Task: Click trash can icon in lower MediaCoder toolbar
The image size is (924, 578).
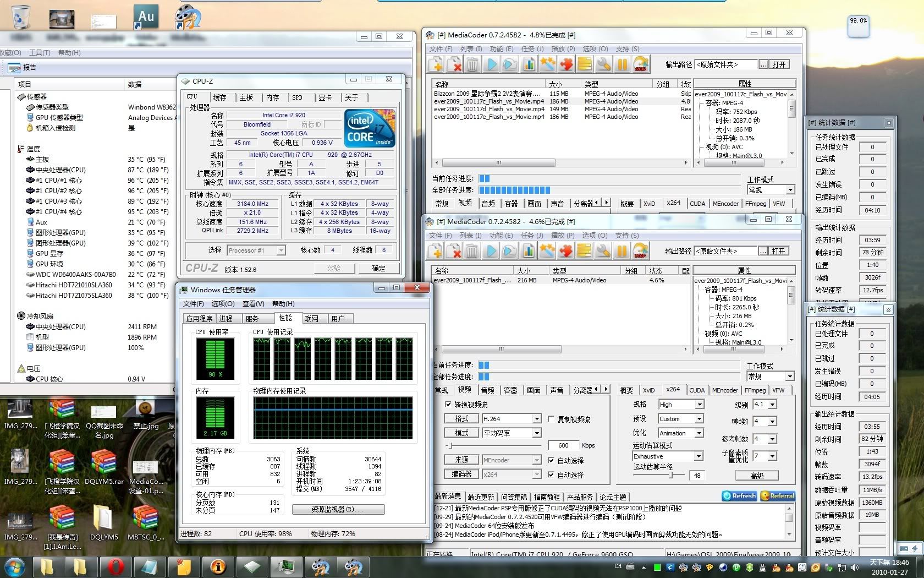Action: coord(472,251)
